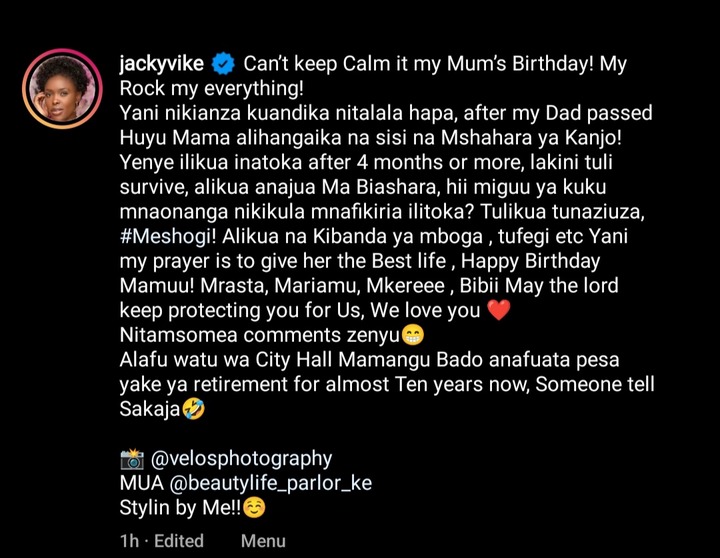
Task: Click the jackyvike username
Action: [162, 63]
